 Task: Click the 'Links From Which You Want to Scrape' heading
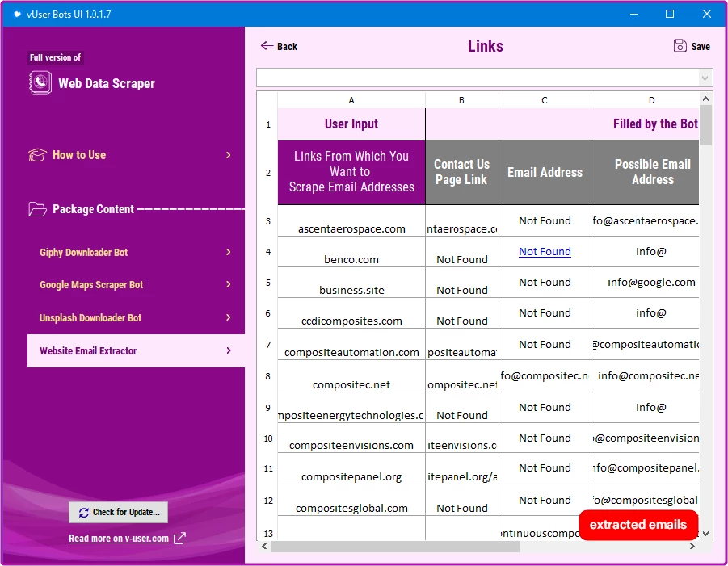coord(351,172)
